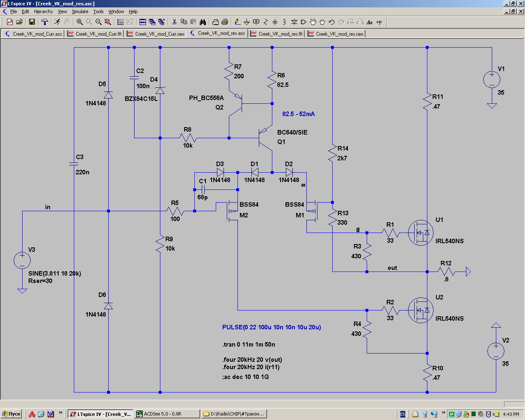525x420 pixels.
Task: Open the Simulate menu
Action: point(80,11)
